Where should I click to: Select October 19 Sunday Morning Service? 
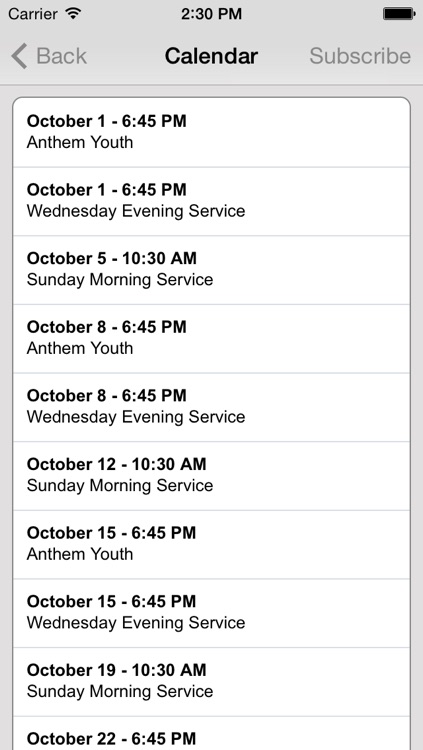pyautogui.click(x=212, y=682)
